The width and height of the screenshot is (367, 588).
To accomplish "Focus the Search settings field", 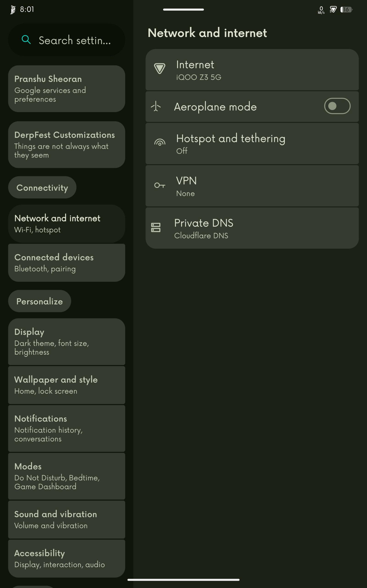I will (67, 40).
